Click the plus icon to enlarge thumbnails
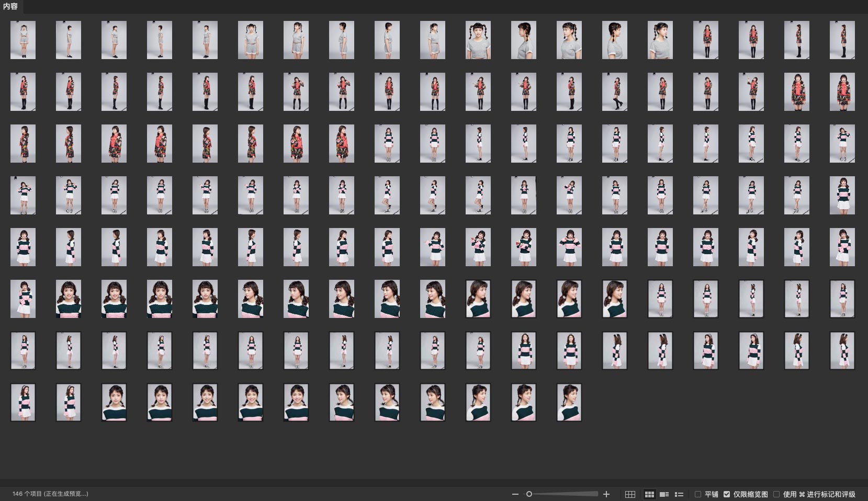 (x=606, y=494)
